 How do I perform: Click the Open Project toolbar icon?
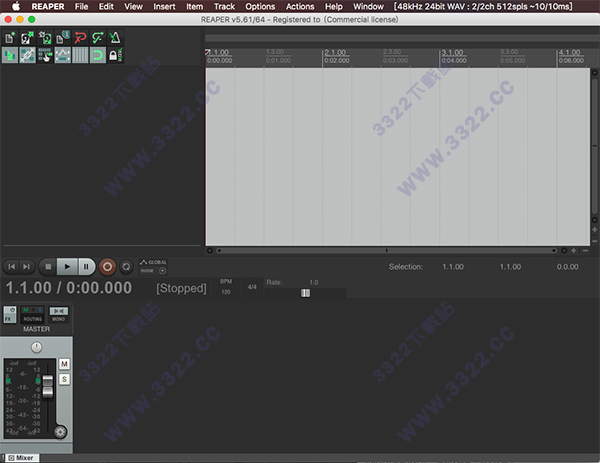[x=27, y=37]
